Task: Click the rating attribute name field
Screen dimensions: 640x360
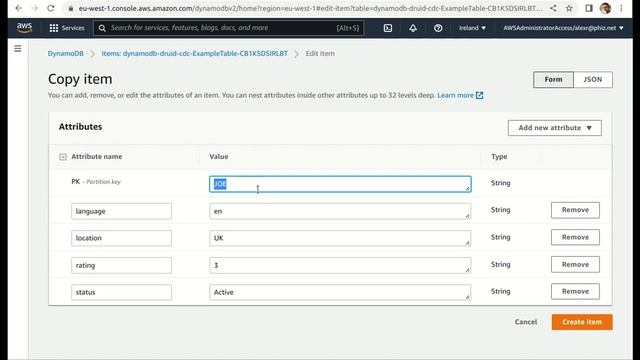Action: tap(121, 265)
